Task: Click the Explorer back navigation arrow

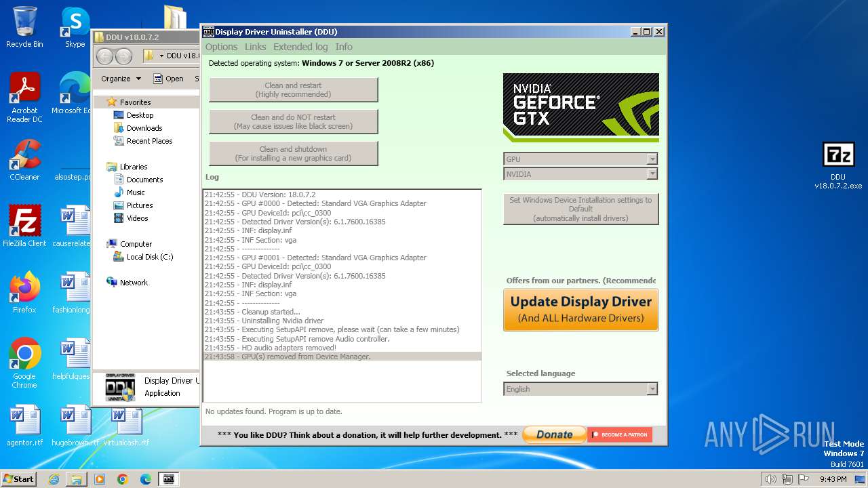Action: click(104, 56)
